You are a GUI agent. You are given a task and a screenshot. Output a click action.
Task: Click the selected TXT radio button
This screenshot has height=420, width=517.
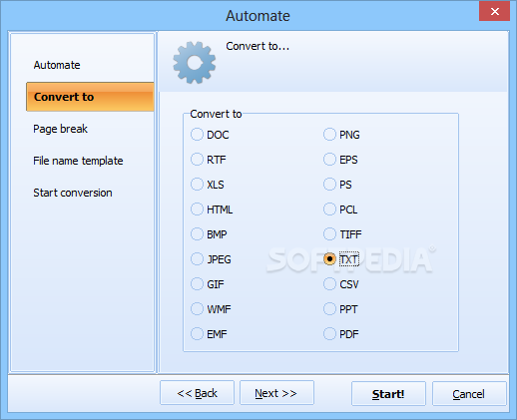click(329, 259)
